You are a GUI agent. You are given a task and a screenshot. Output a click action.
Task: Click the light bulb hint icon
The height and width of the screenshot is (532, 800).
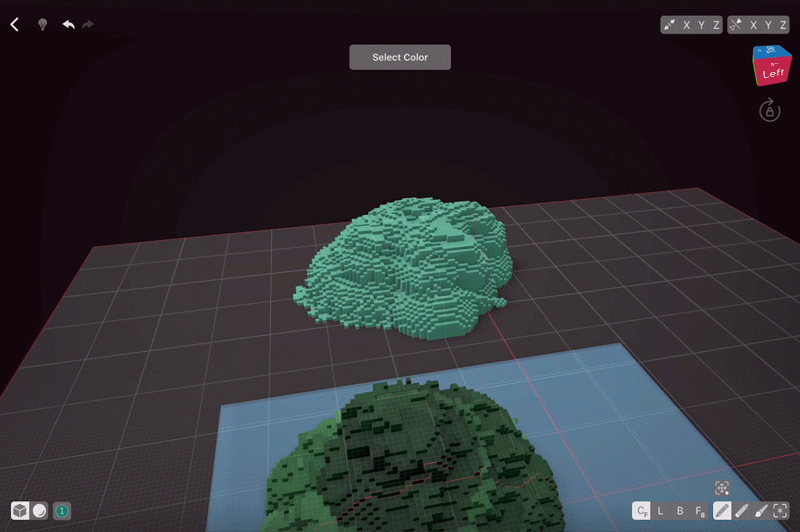(43, 24)
